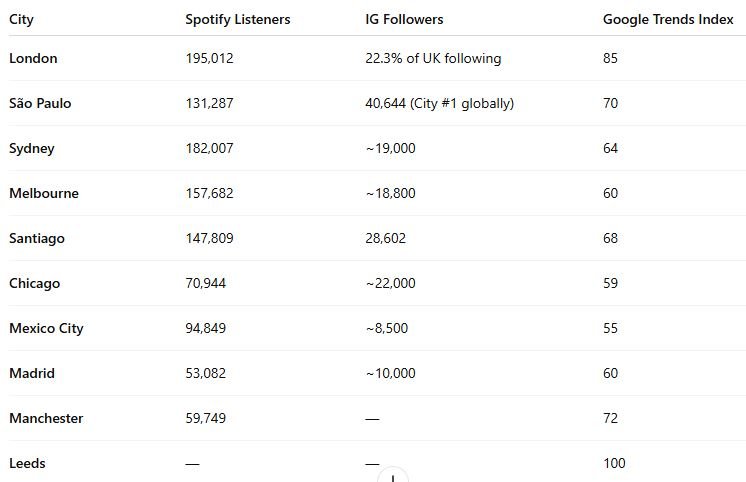Viewport: 746px width, 482px height.
Task: Click the IG Followers column header
Action: 404,19
